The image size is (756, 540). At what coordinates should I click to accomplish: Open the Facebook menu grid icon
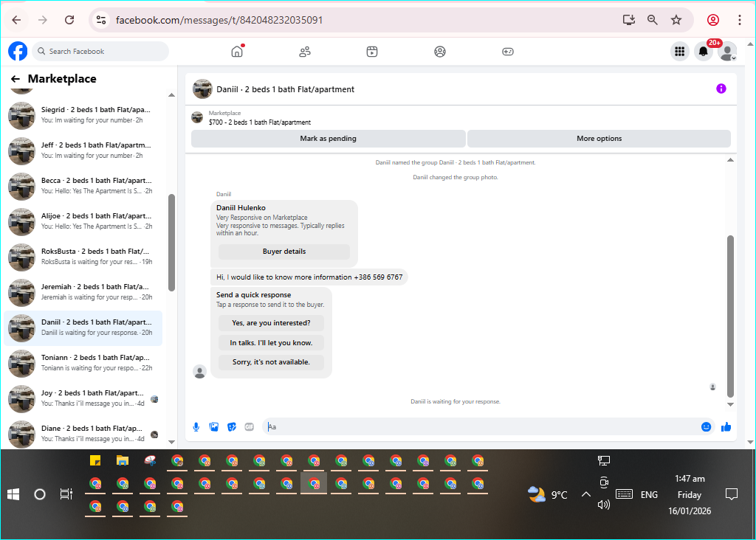pos(680,51)
